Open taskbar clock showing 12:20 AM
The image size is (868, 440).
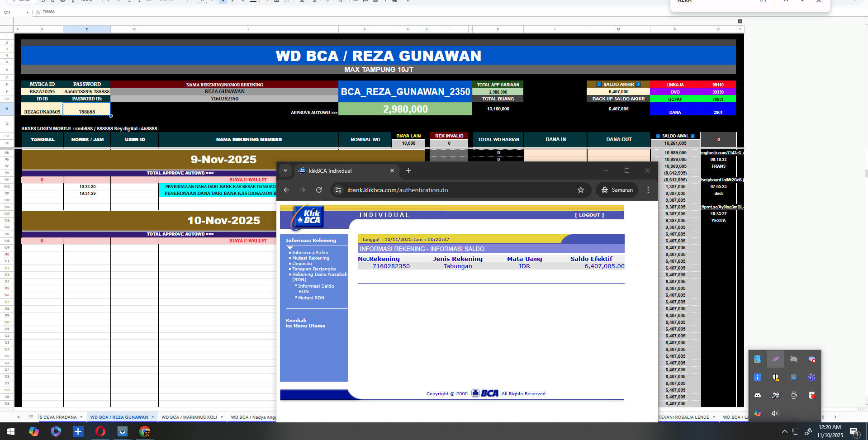[x=830, y=431]
